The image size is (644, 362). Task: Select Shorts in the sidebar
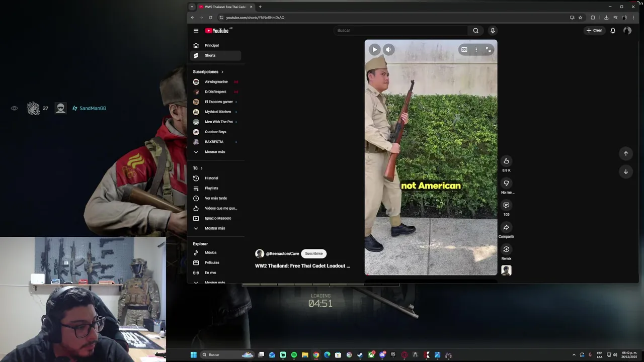tap(215, 55)
